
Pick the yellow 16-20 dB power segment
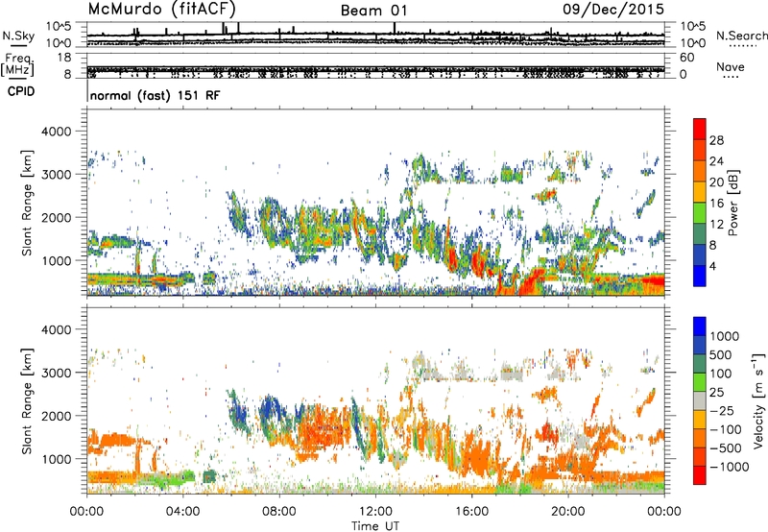pyautogui.click(x=700, y=192)
